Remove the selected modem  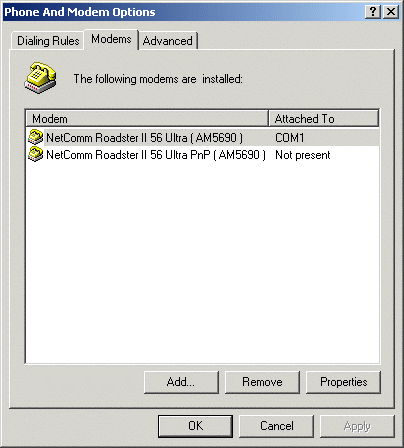[x=262, y=382]
